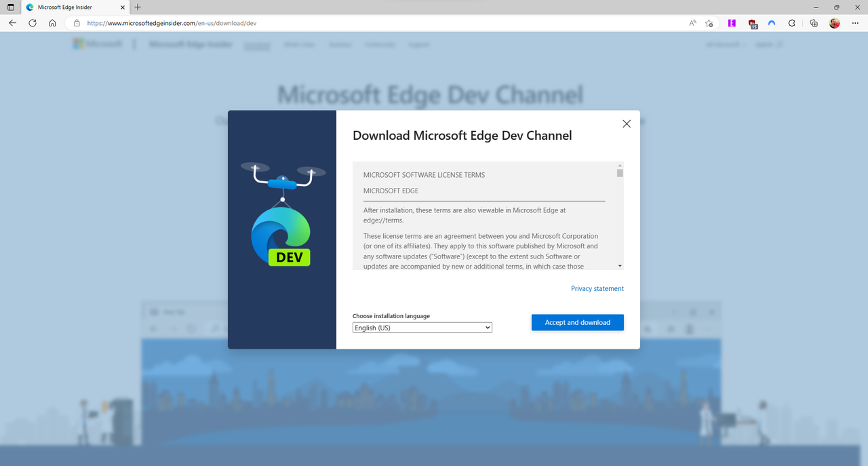Click the license scrollbar thumb

click(x=620, y=173)
